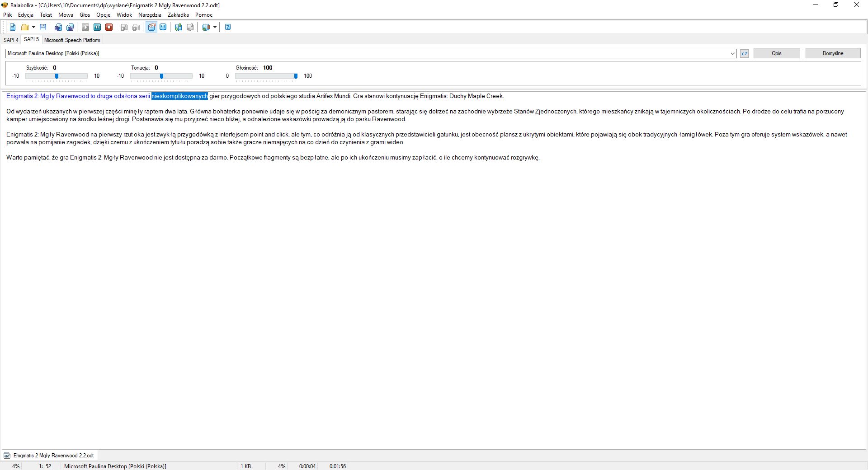The image size is (868, 470).
Task: Click the Save file floppy icon
Action: 43,27
